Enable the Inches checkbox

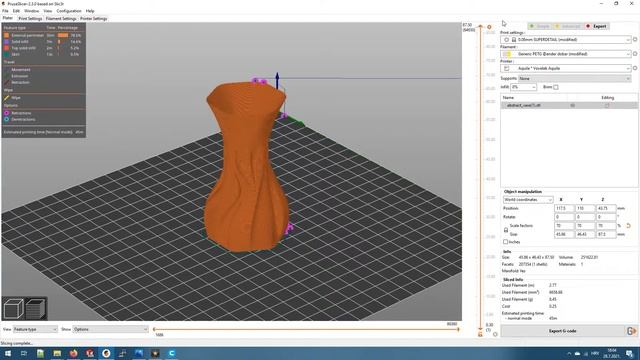(x=505, y=242)
